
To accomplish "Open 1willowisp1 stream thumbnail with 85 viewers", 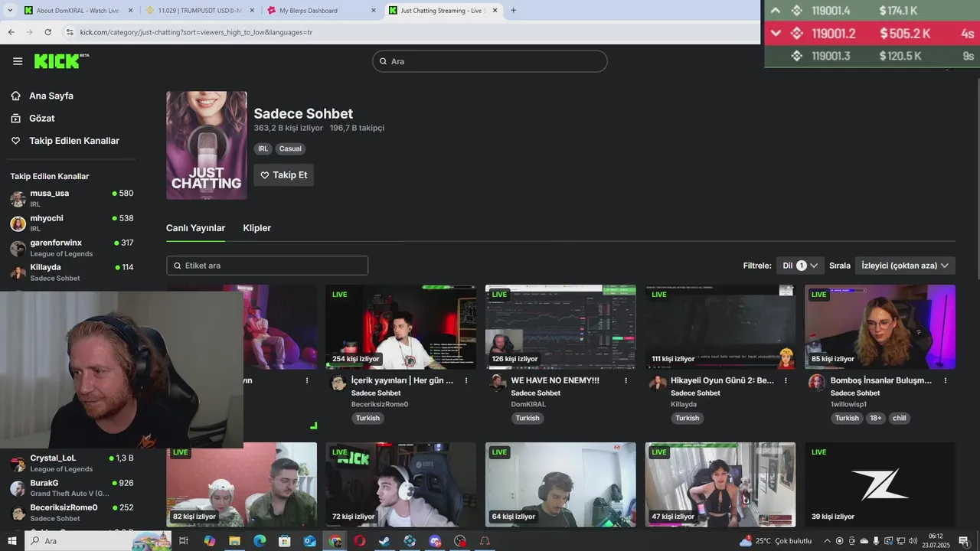I will (880, 328).
